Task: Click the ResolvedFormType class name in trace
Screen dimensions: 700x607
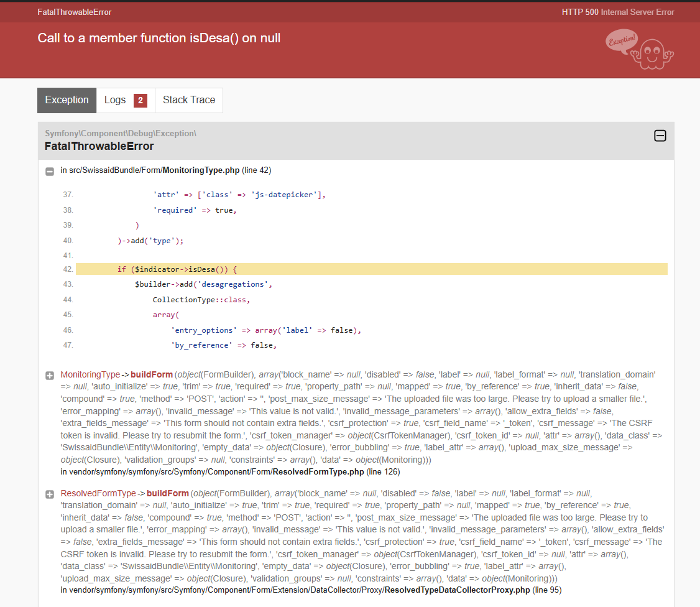Action: [98, 493]
